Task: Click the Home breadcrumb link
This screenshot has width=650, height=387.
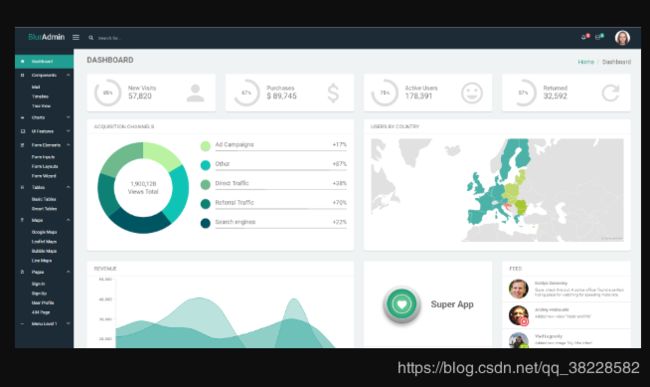Action: (586, 62)
